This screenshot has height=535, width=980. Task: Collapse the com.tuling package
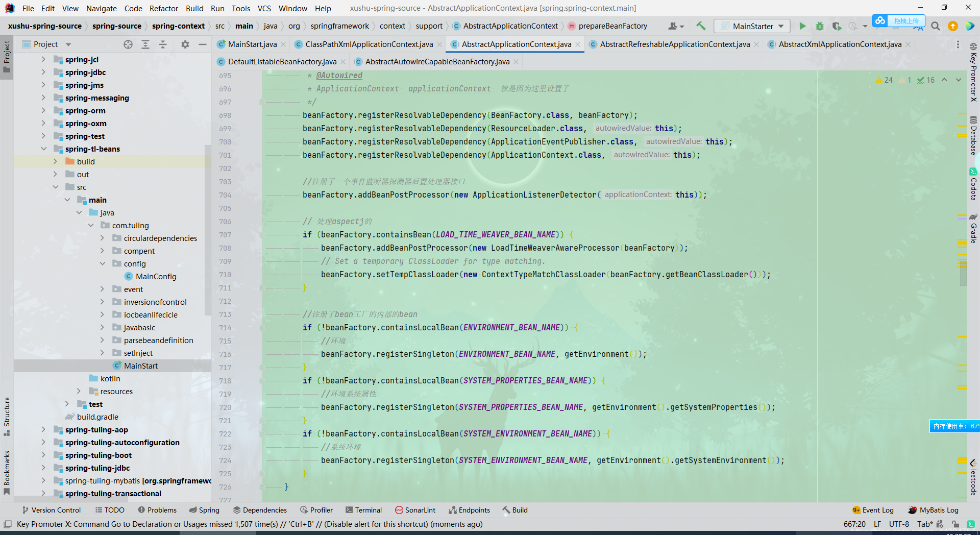91,226
